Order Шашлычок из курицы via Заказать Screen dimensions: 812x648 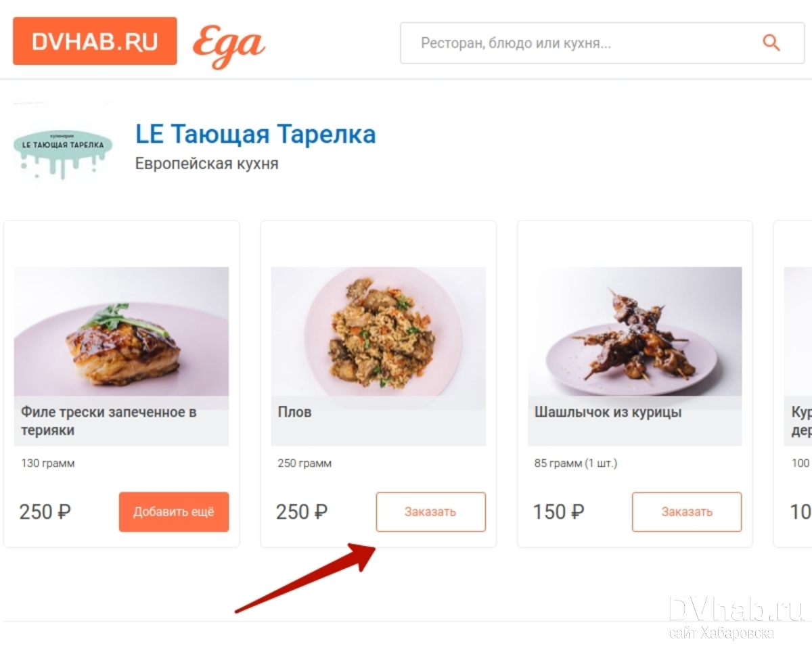coord(687,512)
